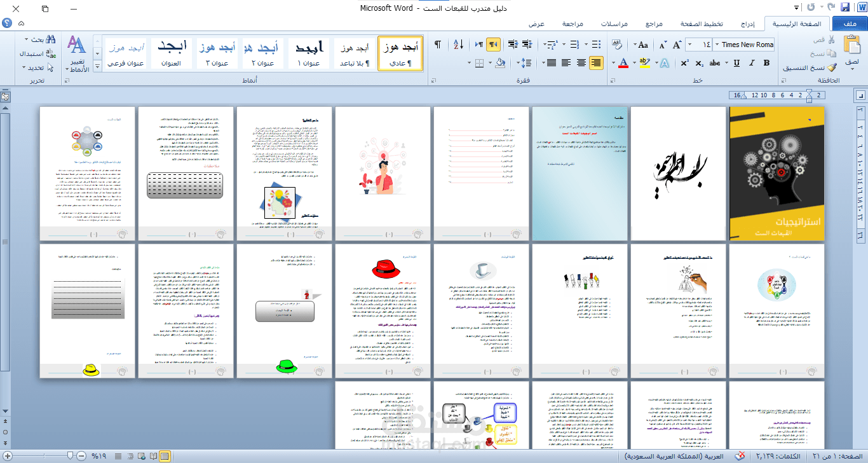The width and height of the screenshot is (868, 463).
Task: Click the Subscript x₂ icon
Action: click(700, 63)
